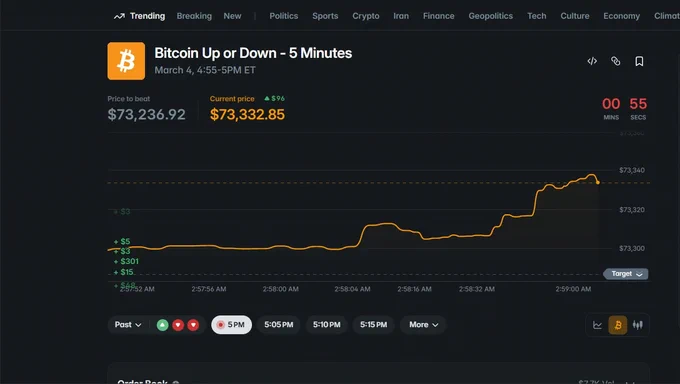Click the + $301 trade marker

[x=126, y=261]
